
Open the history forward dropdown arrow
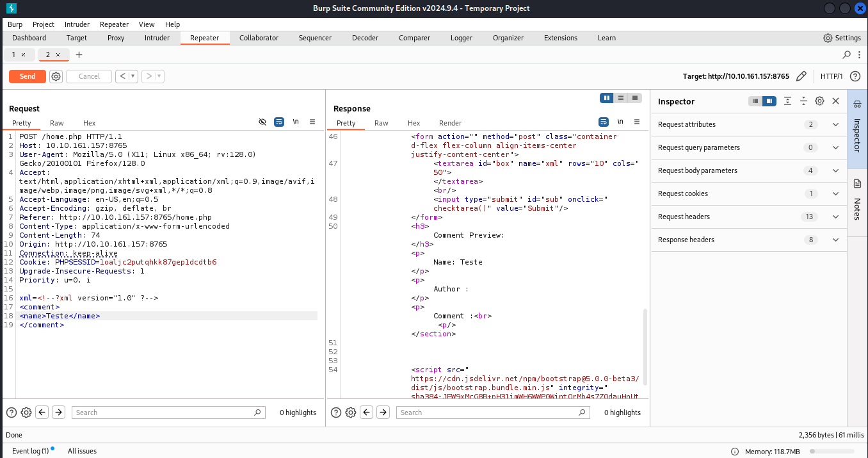click(x=159, y=76)
